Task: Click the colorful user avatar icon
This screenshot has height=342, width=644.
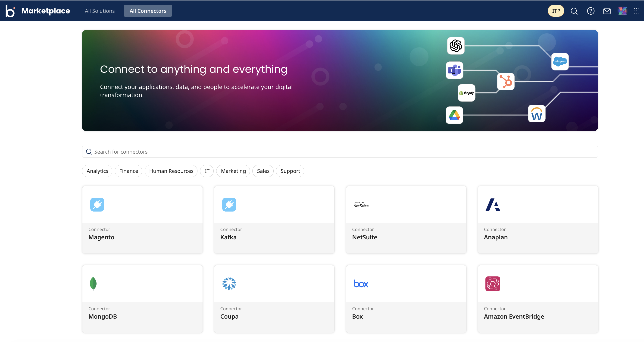Action: 622,11
